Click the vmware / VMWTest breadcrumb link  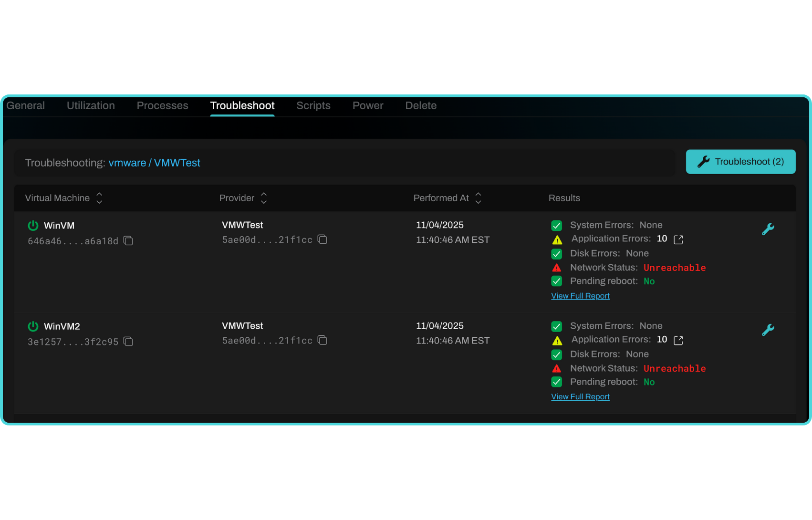(x=154, y=163)
